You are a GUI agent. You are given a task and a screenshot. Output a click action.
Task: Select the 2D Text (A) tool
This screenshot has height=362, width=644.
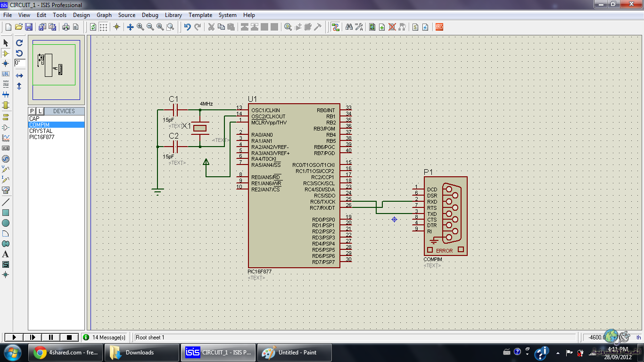pyautogui.click(x=6, y=254)
